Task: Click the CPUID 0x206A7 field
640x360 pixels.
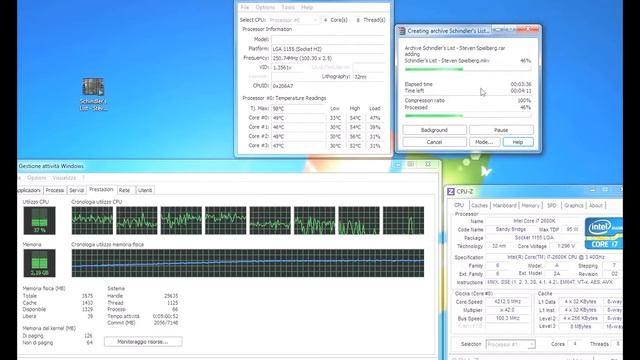Action: click(328, 86)
